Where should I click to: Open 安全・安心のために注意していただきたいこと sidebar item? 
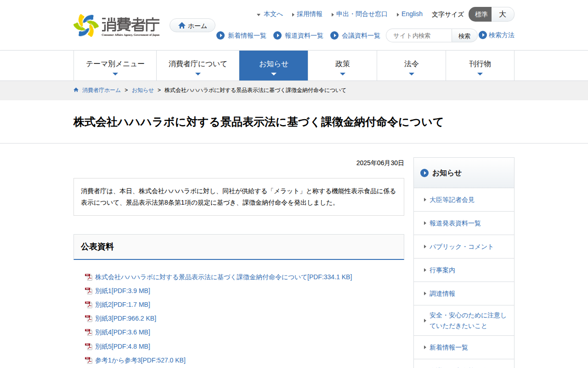[464, 321]
